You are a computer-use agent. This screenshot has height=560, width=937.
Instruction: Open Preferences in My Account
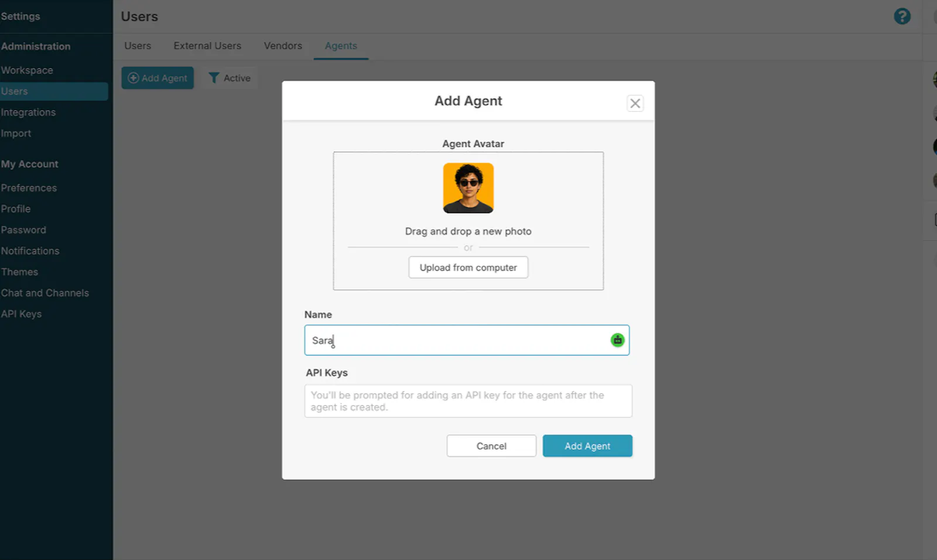29,188
